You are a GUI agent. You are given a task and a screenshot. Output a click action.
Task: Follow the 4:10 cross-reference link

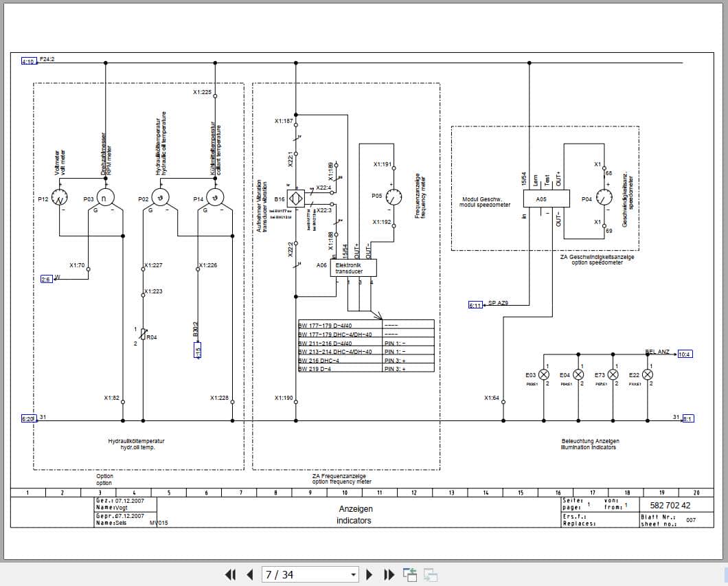tap(29, 61)
